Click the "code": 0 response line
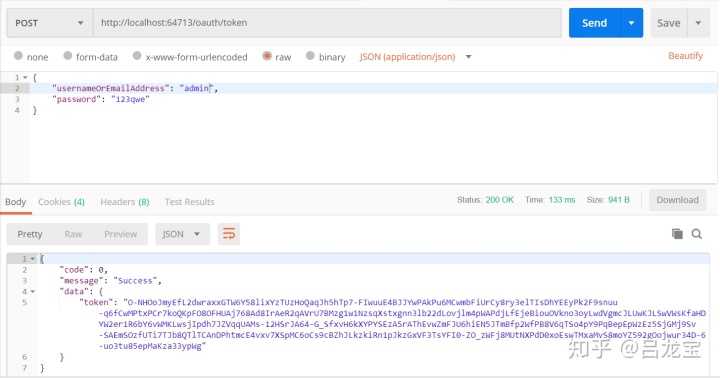The width and height of the screenshot is (720, 378). tap(83, 270)
